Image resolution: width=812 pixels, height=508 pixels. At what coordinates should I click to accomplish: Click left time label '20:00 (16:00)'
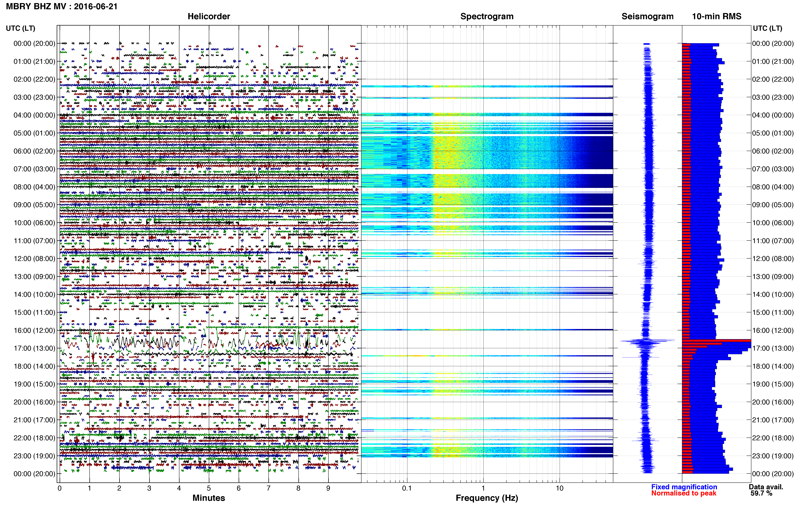(x=34, y=402)
